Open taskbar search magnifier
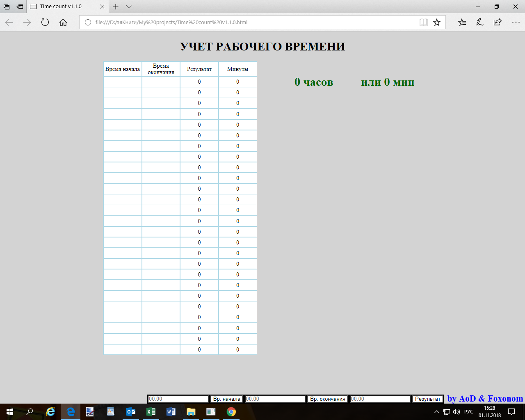 click(30, 412)
